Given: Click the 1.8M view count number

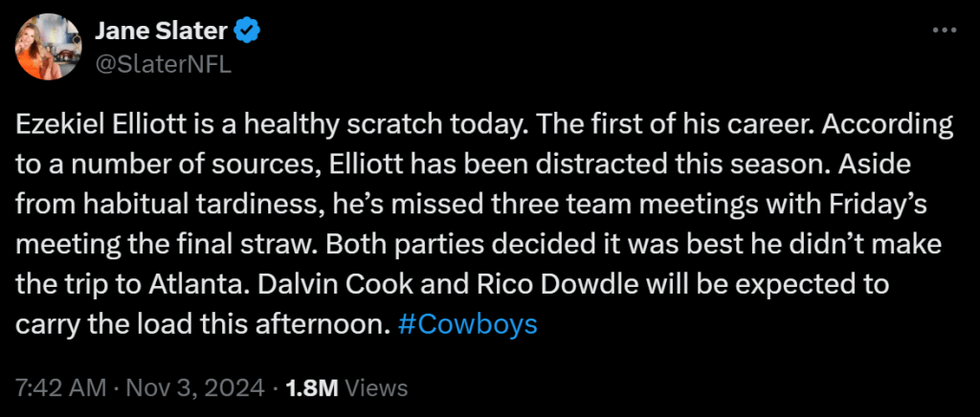Looking at the screenshot, I should 311,388.
